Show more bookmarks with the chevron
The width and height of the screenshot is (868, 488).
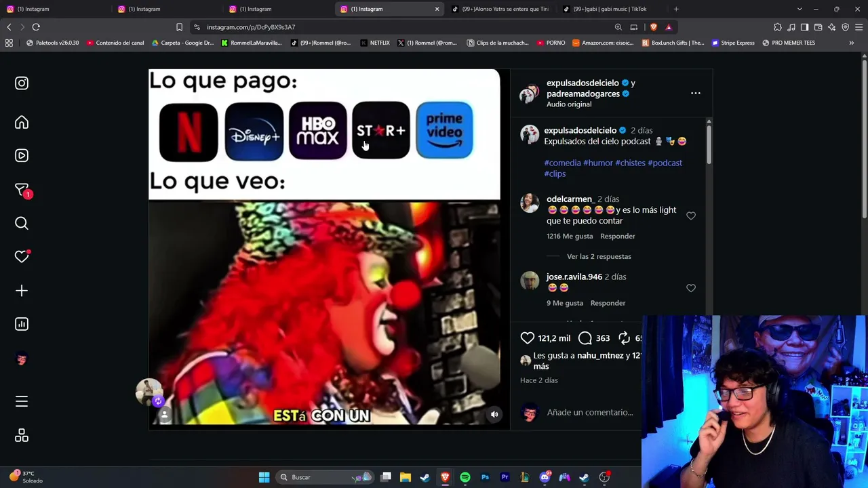pyautogui.click(x=852, y=43)
